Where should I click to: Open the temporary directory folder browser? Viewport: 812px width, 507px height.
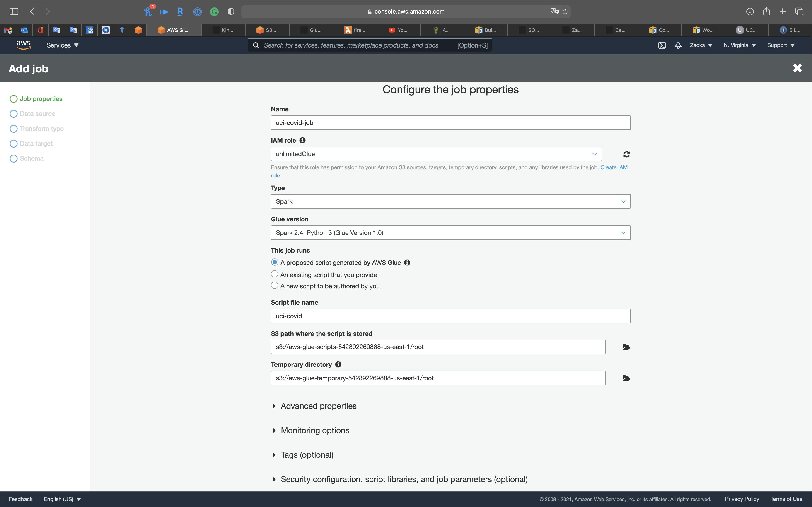click(626, 378)
